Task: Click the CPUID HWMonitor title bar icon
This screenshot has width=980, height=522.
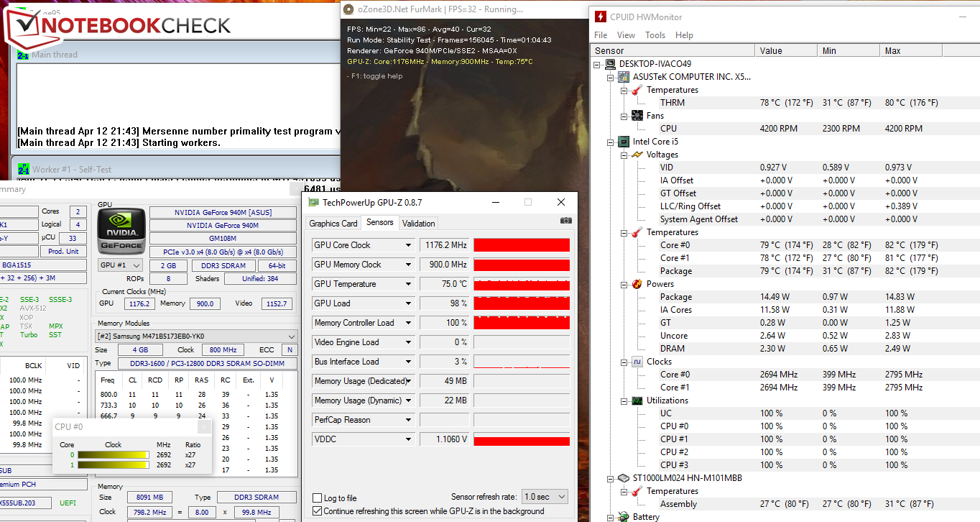Action: (600, 17)
